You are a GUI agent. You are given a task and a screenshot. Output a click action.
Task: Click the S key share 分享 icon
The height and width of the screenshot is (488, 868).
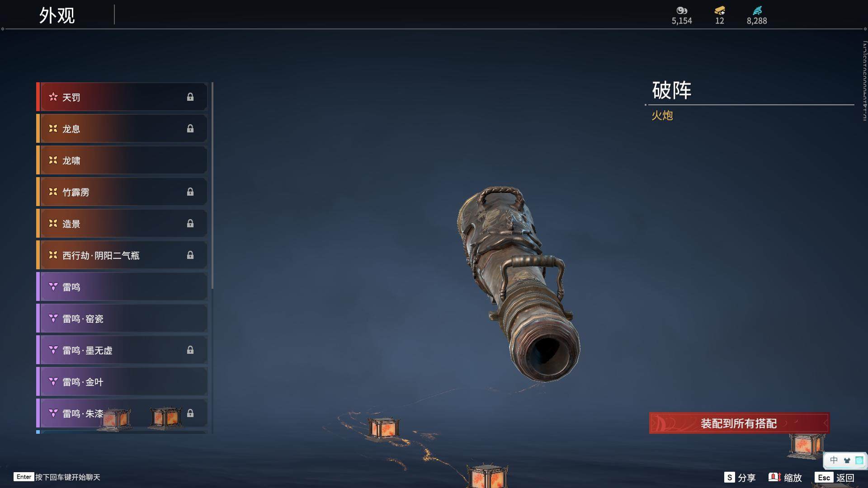[729, 477]
